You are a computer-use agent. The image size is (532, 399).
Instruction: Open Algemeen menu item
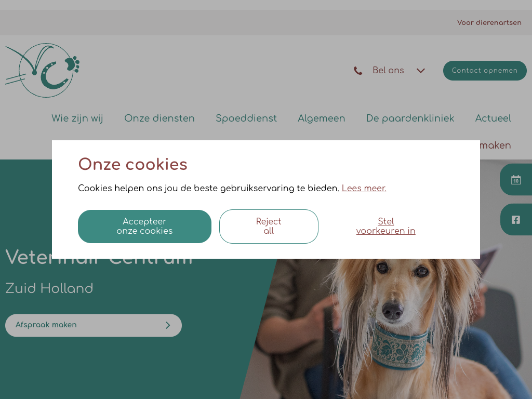[321, 118]
